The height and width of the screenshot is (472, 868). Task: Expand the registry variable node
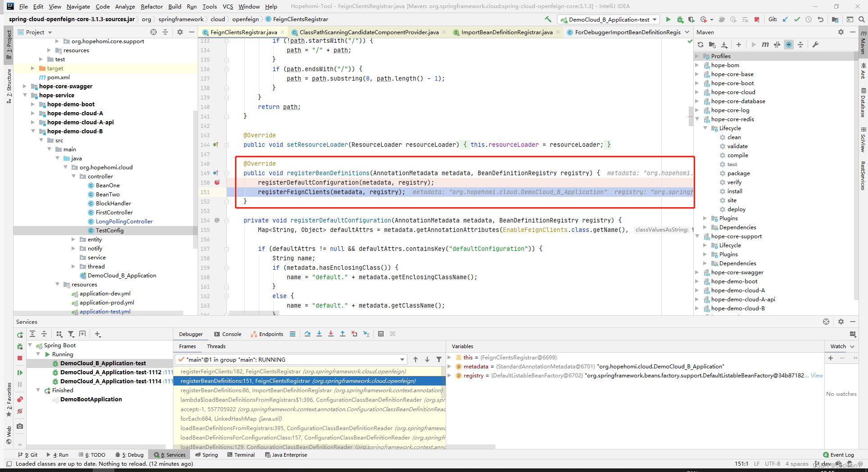coord(449,375)
